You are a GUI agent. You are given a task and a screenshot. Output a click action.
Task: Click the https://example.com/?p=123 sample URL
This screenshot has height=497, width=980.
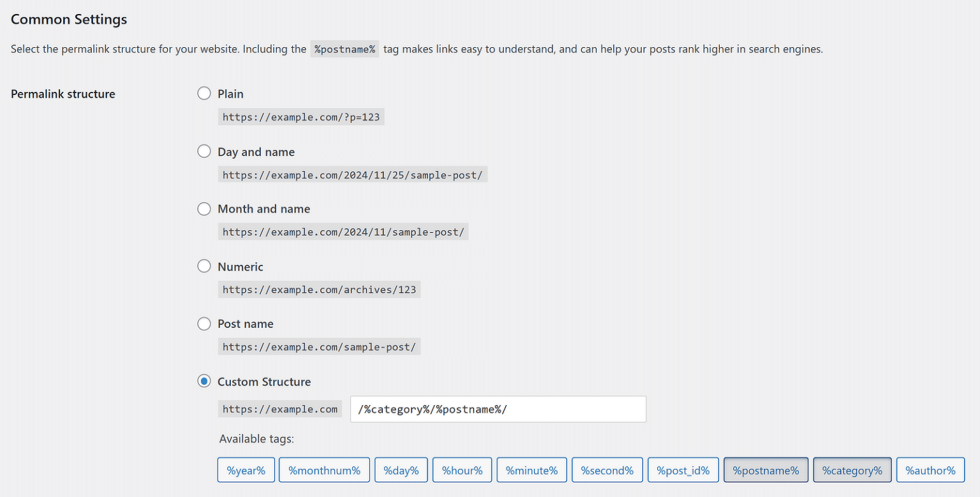point(301,117)
